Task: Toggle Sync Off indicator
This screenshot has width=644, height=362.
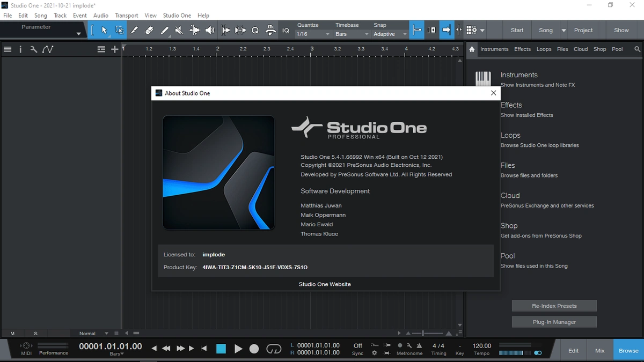Action: (358, 346)
